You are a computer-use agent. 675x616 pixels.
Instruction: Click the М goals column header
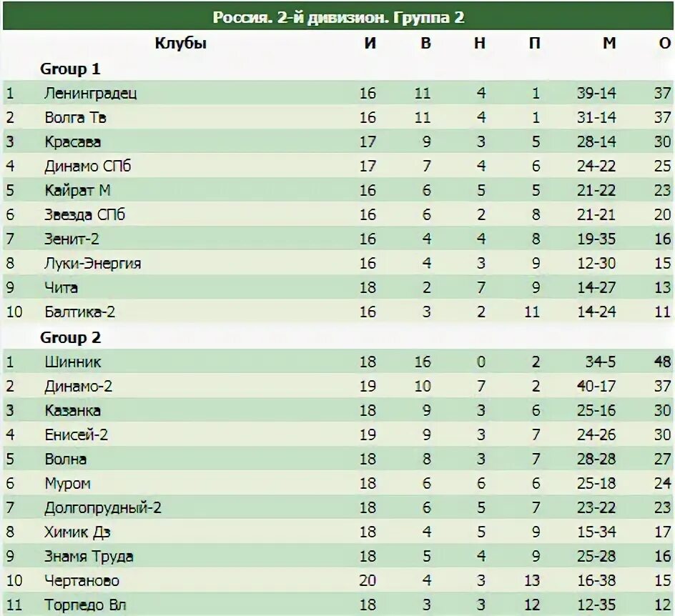[x=609, y=43]
